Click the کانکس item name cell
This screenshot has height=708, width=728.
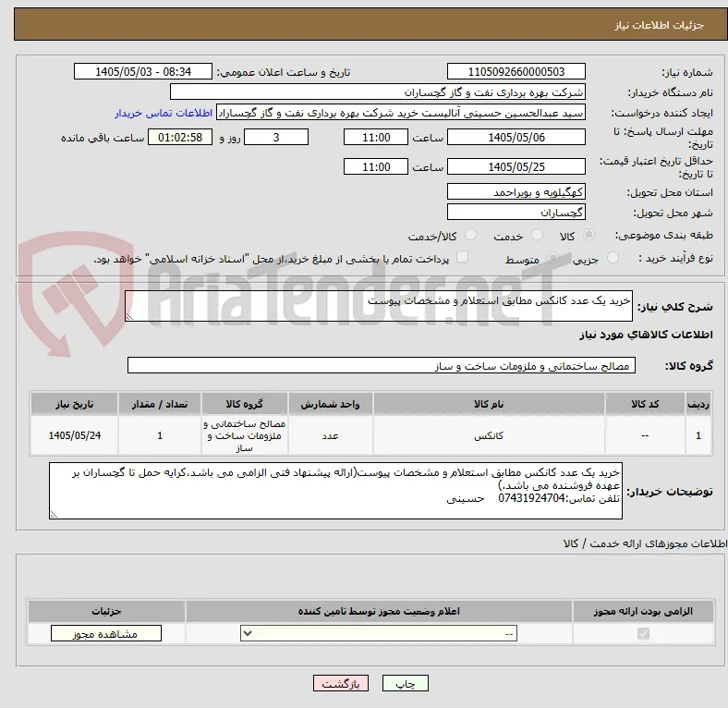tap(489, 435)
